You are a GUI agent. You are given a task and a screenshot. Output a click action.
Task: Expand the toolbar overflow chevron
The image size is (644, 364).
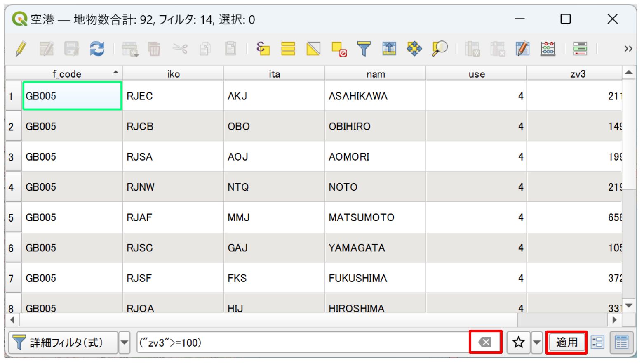[x=628, y=49]
